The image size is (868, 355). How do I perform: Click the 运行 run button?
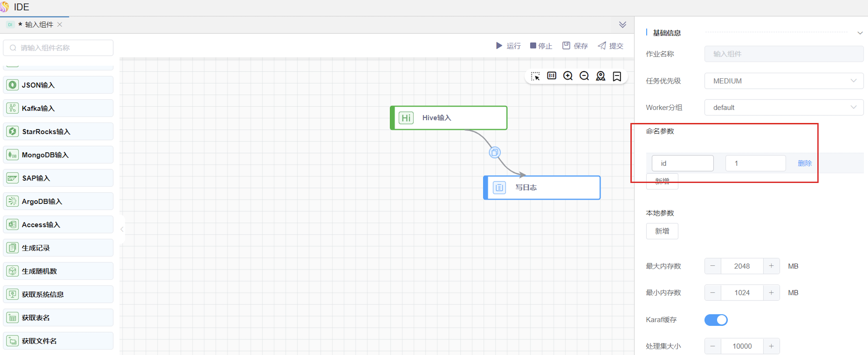(508, 46)
